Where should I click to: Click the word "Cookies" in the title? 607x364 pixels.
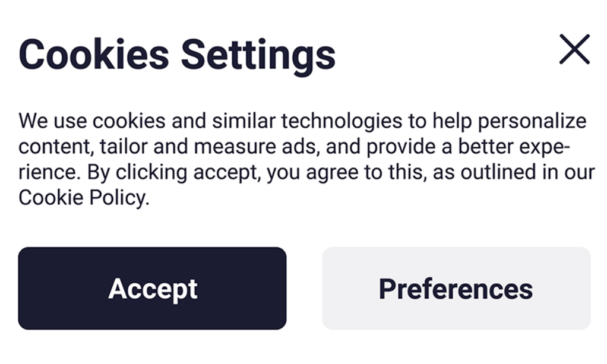(94, 55)
